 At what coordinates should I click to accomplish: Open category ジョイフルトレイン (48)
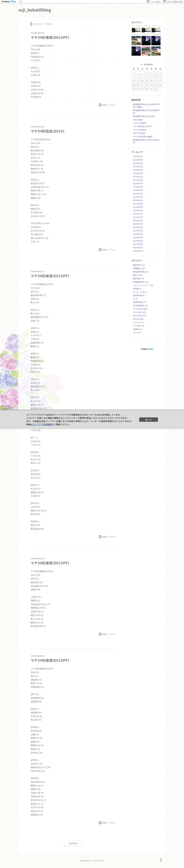coord(143,285)
